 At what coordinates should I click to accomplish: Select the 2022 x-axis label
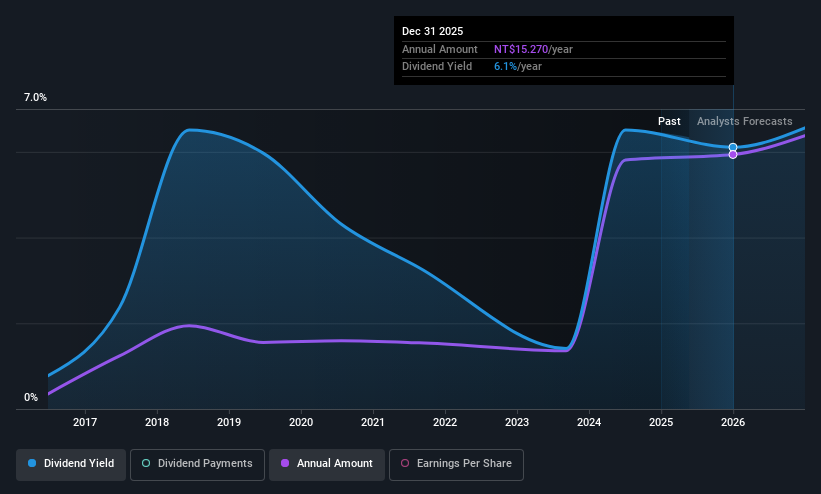pos(445,422)
